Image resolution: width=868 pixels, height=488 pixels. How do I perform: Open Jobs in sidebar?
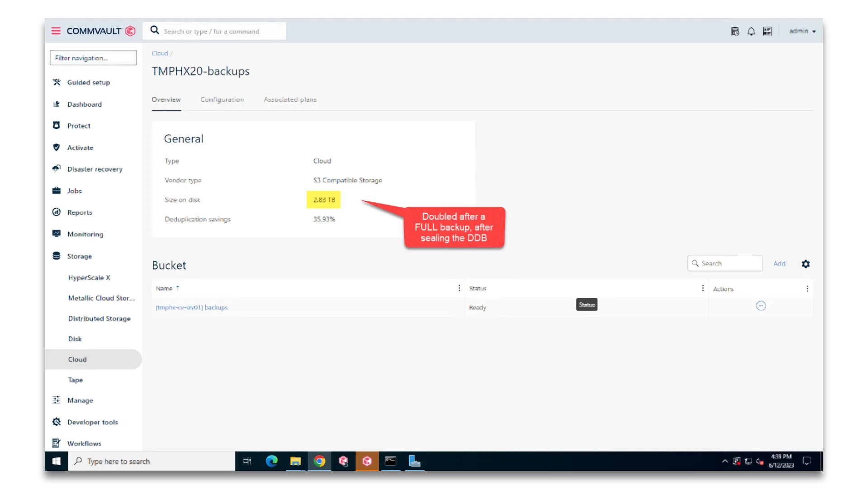coord(74,191)
